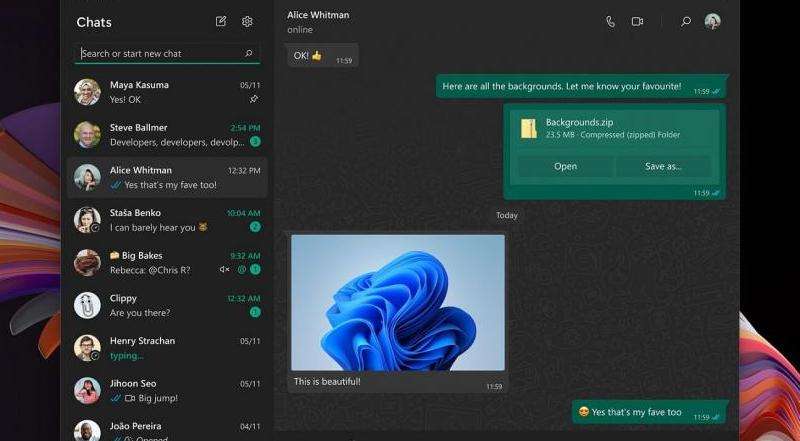This screenshot has width=800, height=441.
Task: Toggle the mute icon on Big Bakes chat
Action: (225, 270)
